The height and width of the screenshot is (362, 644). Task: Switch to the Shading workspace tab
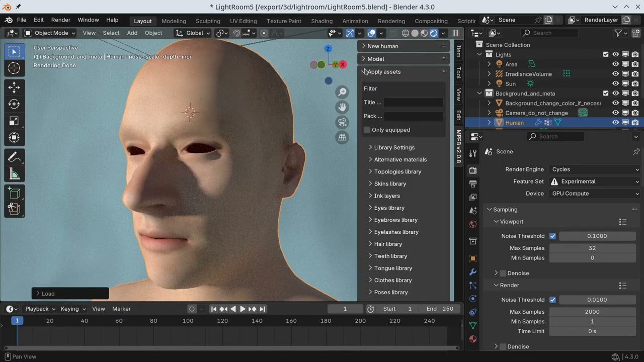click(321, 21)
